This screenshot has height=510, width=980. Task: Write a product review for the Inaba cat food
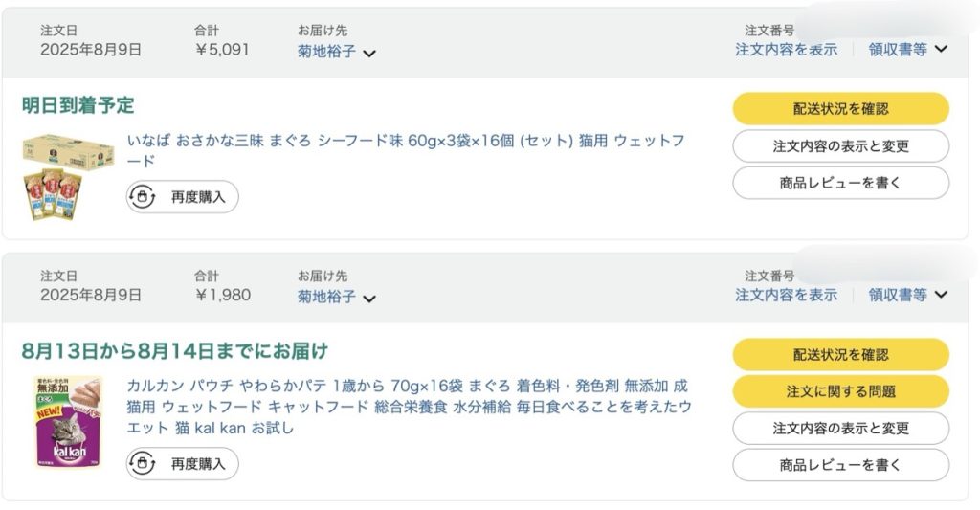coord(840,183)
